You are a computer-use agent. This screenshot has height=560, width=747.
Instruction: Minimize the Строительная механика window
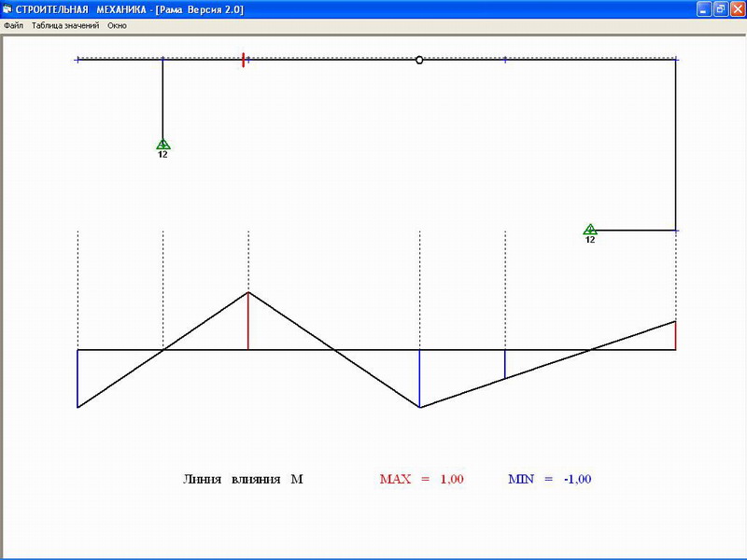tap(704, 9)
